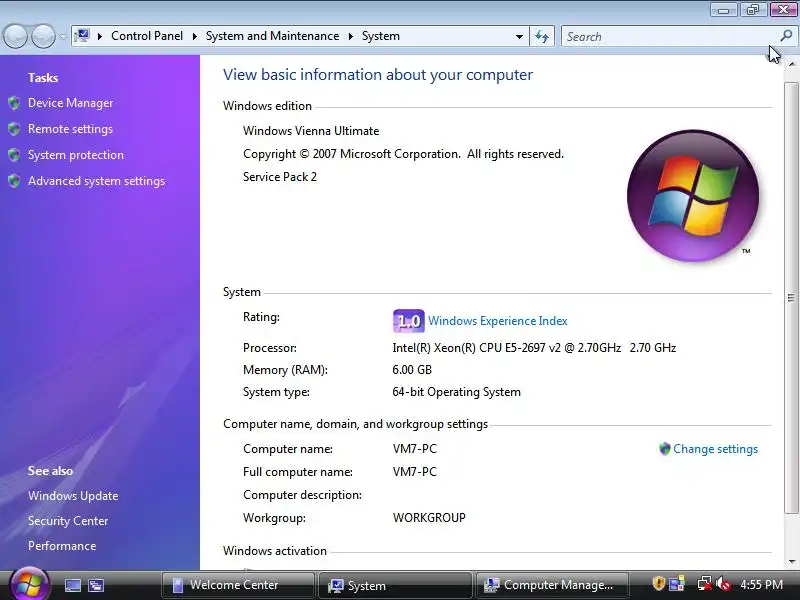Click the vertical scrollbar thumb

[791, 297]
